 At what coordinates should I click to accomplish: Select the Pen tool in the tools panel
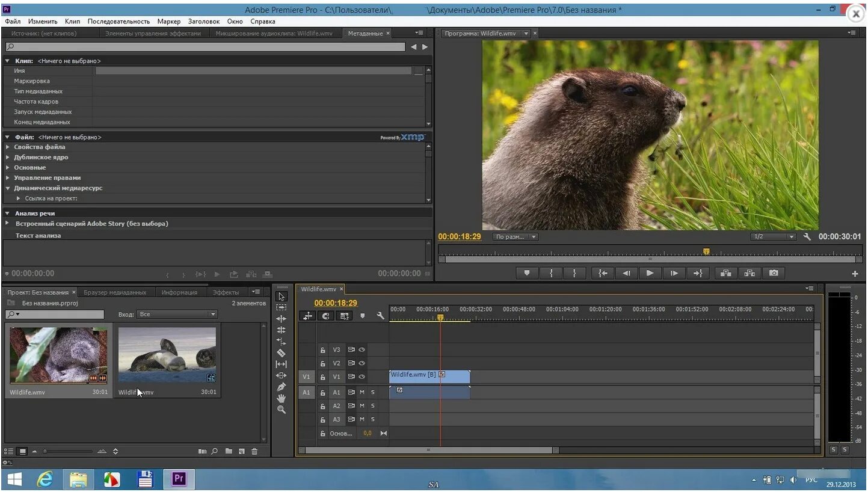pyautogui.click(x=281, y=387)
